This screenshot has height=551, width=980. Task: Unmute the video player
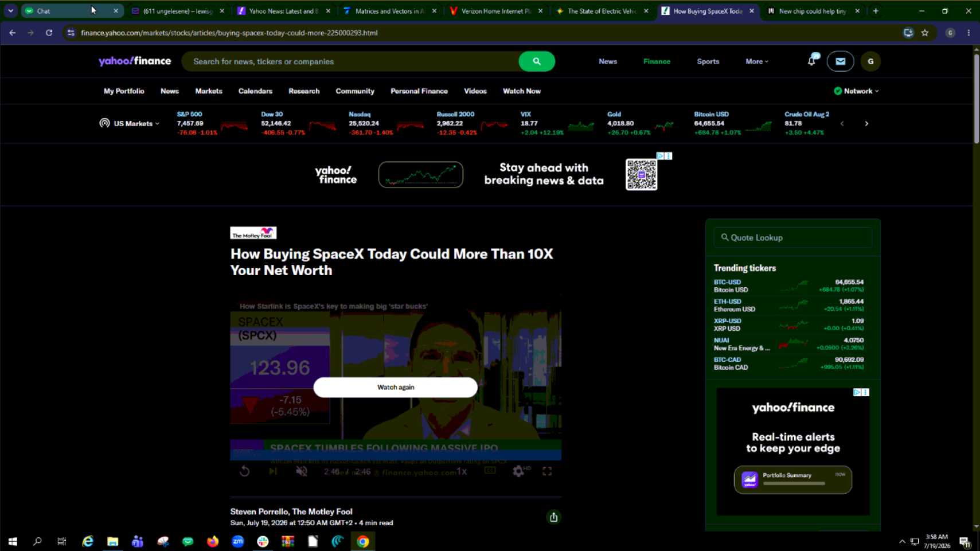pyautogui.click(x=302, y=471)
